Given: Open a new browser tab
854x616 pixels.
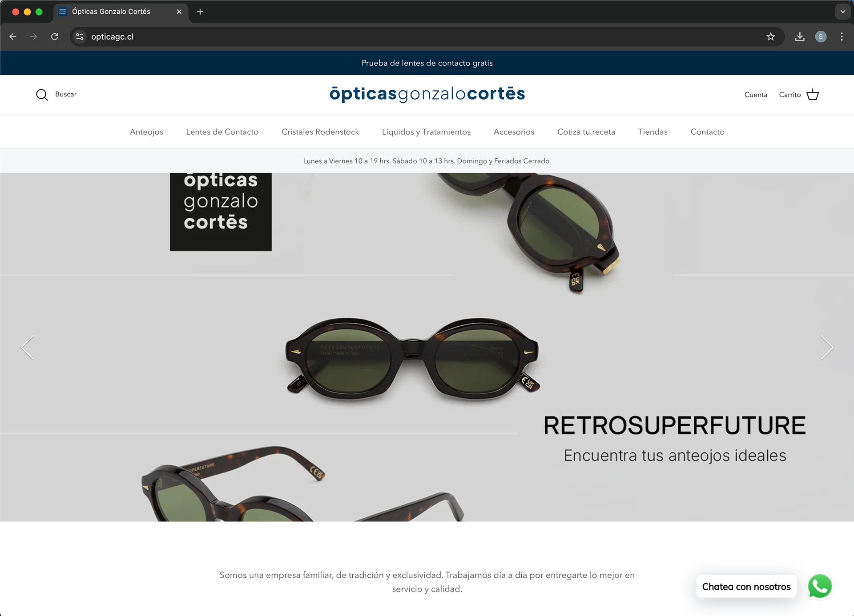Looking at the screenshot, I should [200, 12].
